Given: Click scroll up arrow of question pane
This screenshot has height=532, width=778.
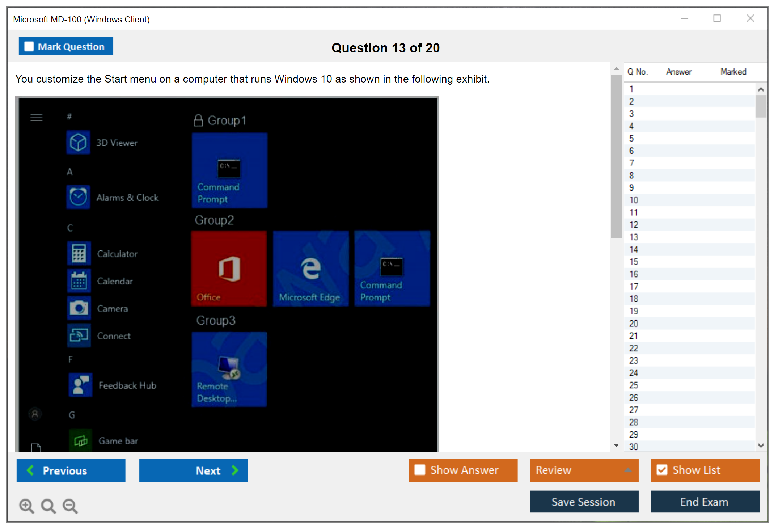Looking at the screenshot, I should pos(616,69).
